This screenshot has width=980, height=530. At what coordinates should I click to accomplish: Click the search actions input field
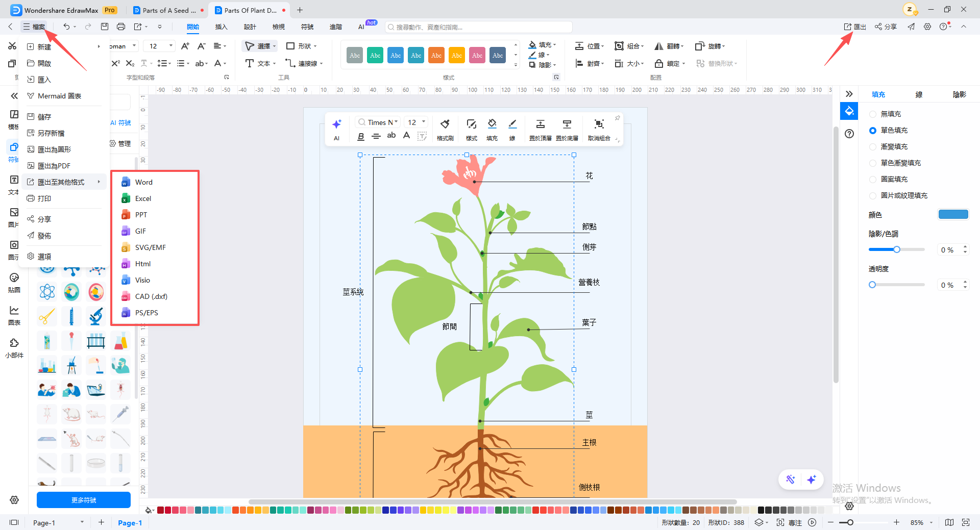pos(478,27)
